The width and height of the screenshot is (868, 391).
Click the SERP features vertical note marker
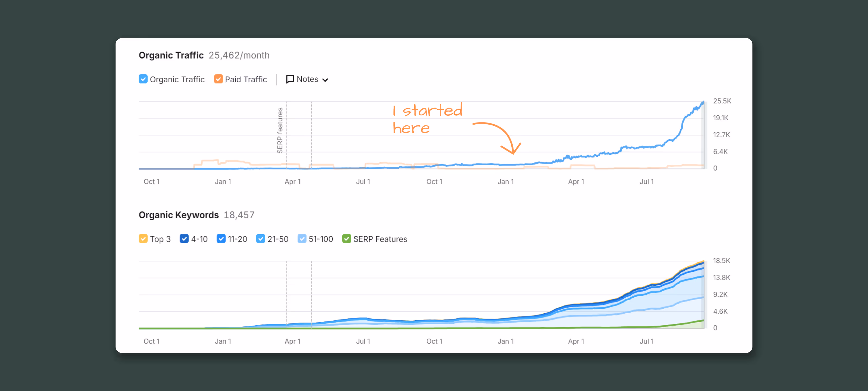pos(280,130)
